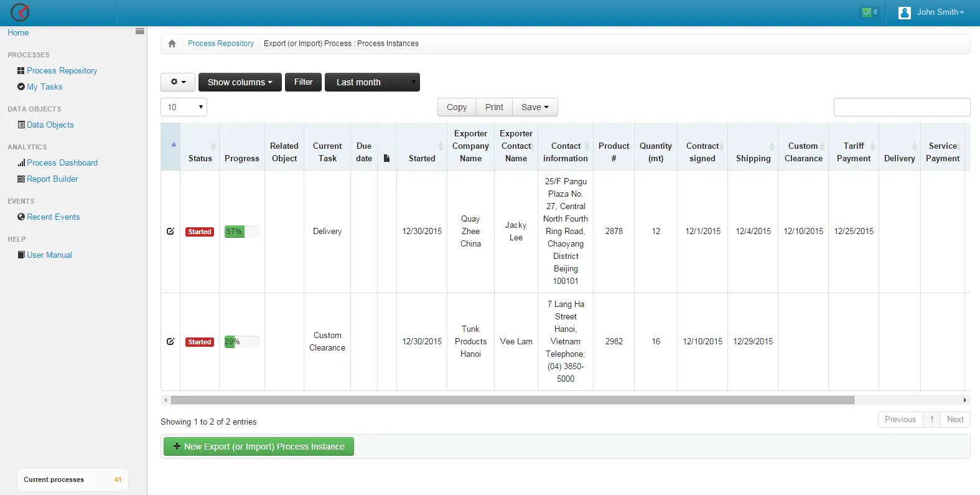The height and width of the screenshot is (495, 980).
Task: Click the red clock app logo
Action: [x=20, y=12]
